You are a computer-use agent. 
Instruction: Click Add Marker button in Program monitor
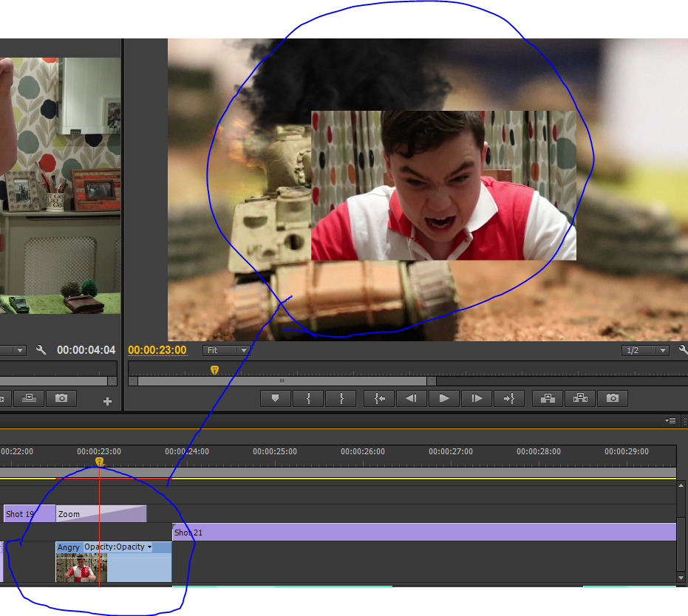point(275,398)
